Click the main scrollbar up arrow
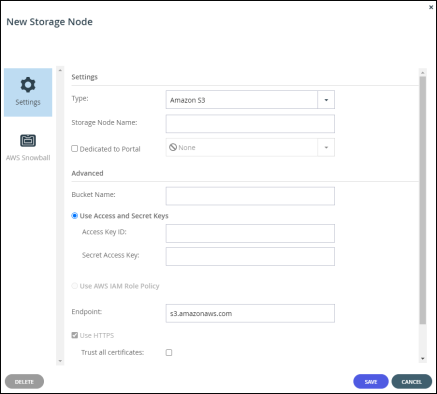 click(423, 72)
